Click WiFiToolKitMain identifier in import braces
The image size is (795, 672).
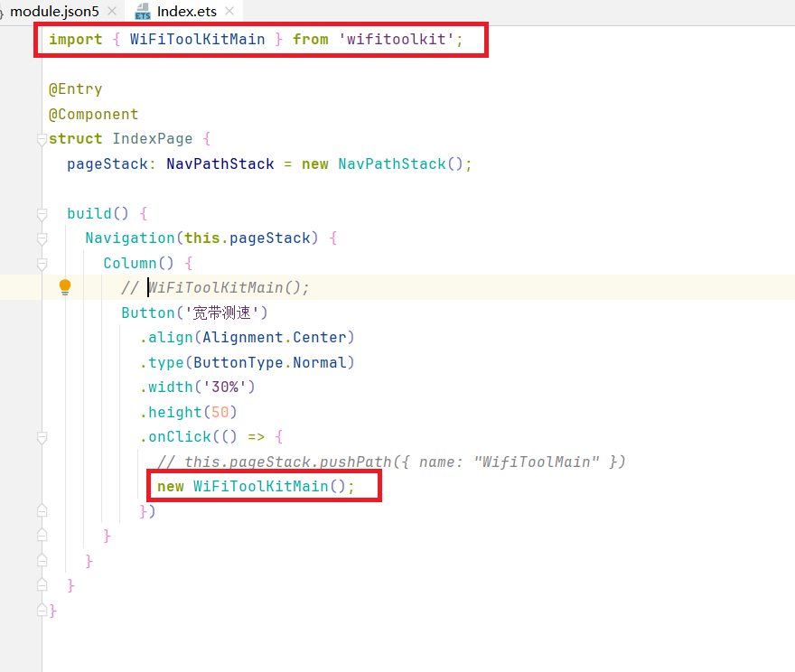197,40
